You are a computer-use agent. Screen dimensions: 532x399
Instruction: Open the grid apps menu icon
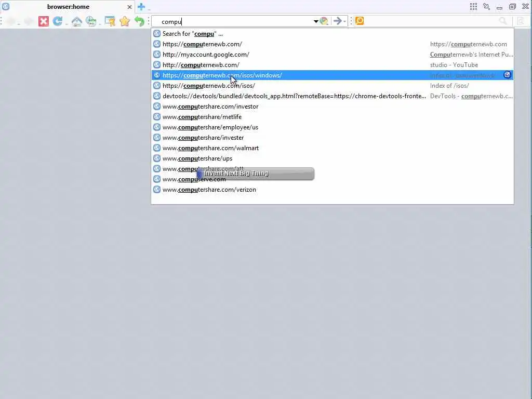point(474,6)
